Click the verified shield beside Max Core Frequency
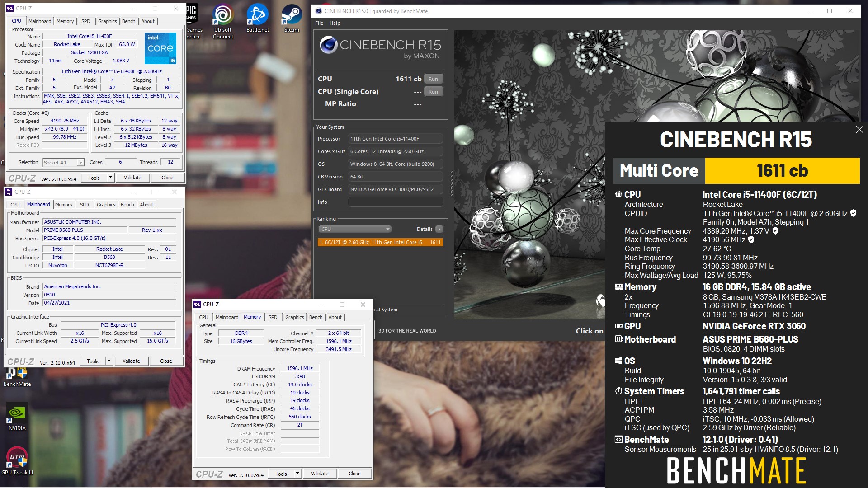 point(775,231)
